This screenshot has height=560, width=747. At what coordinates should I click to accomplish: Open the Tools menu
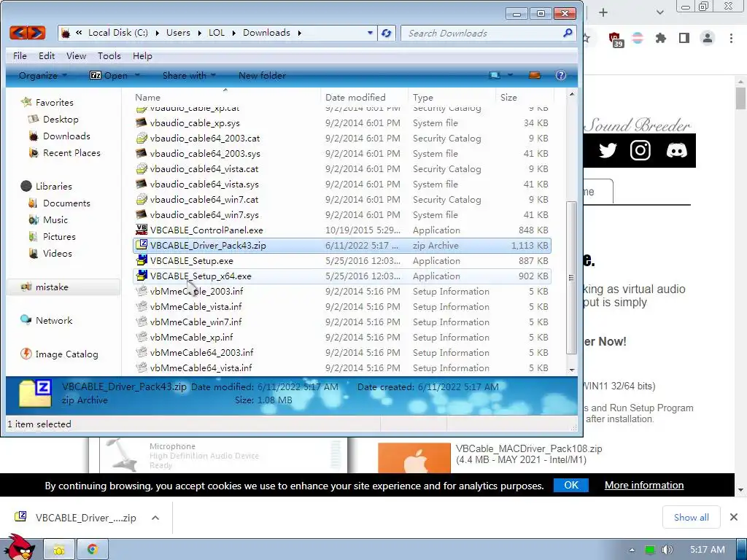point(109,55)
